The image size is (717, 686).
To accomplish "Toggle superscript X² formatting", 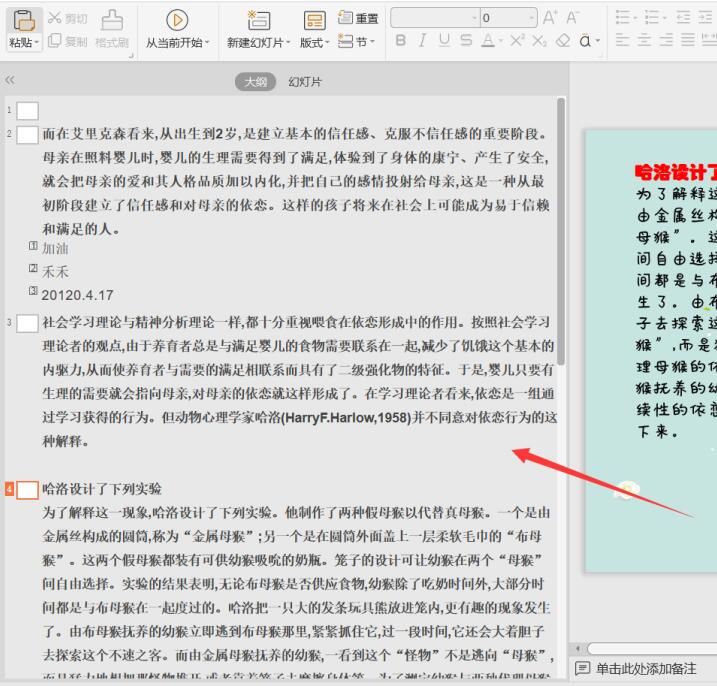I will point(517,41).
